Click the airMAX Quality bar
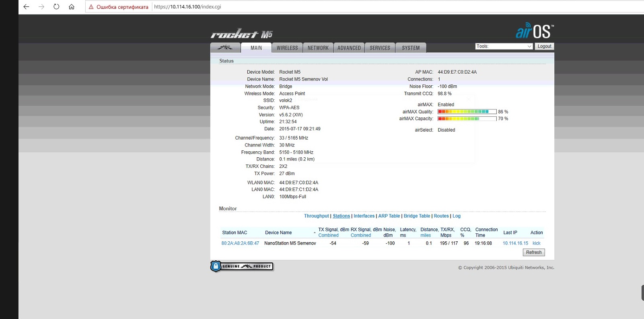Screen dimensions: 644x319 pos(467,111)
